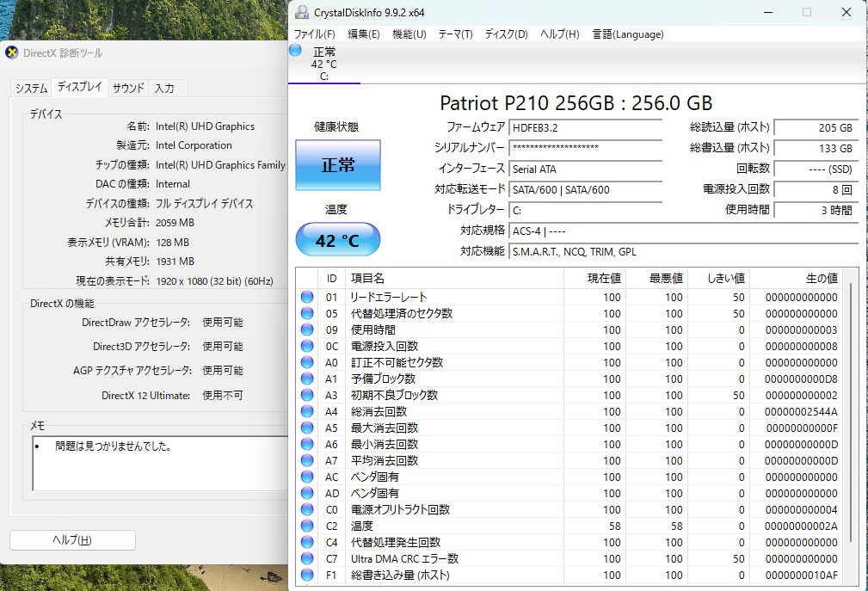Click the 問題は見つかりませんでした notes box
The width and height of the screenshot is (868, 591).
coord(160,463)
